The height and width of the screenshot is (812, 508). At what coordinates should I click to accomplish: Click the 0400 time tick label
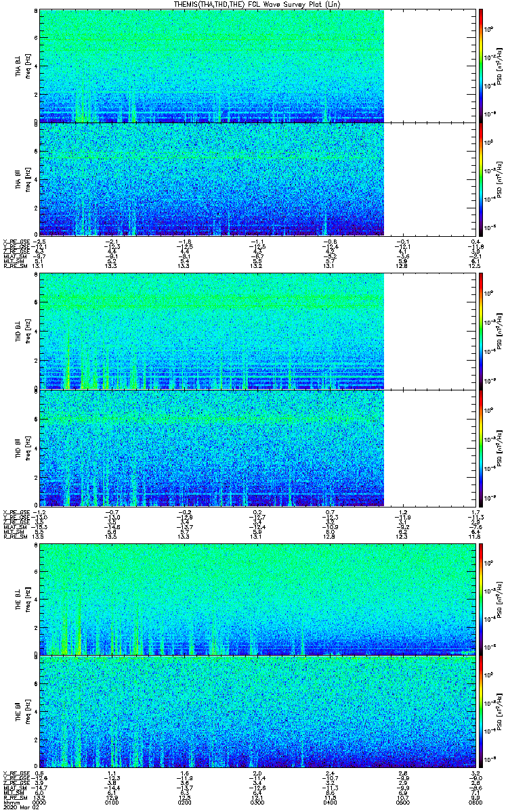329,802
